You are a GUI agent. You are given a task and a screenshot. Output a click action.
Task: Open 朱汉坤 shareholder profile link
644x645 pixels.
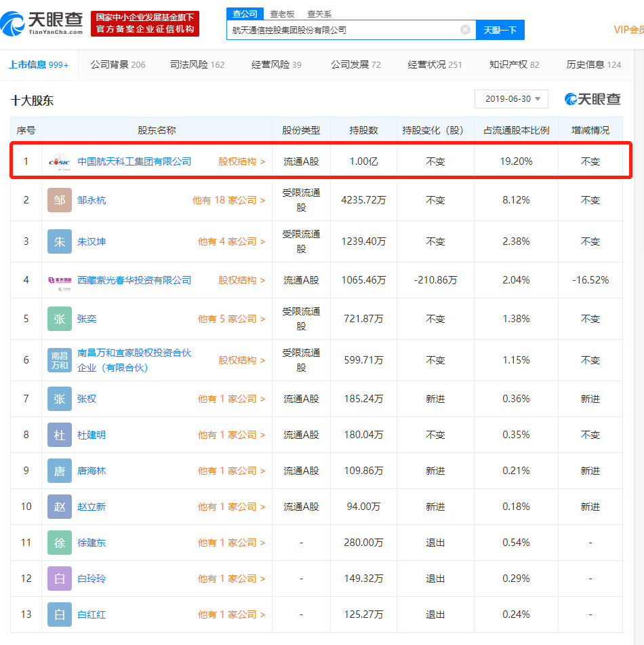92,242
